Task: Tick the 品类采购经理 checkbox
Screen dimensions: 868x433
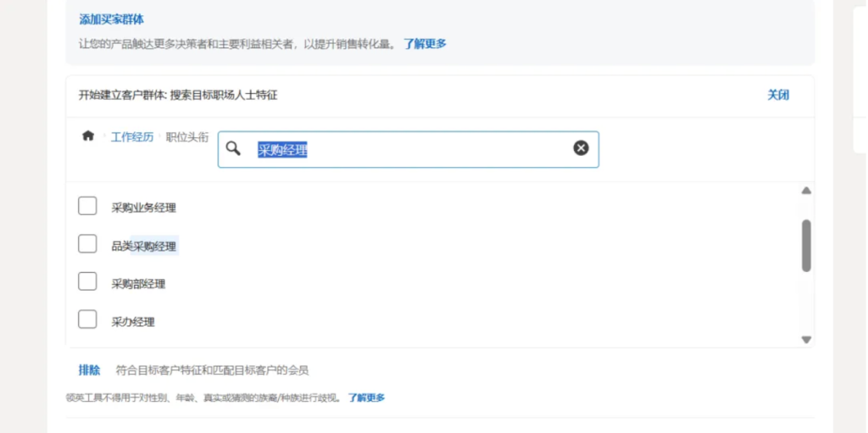Action: (x=87, y=244)
